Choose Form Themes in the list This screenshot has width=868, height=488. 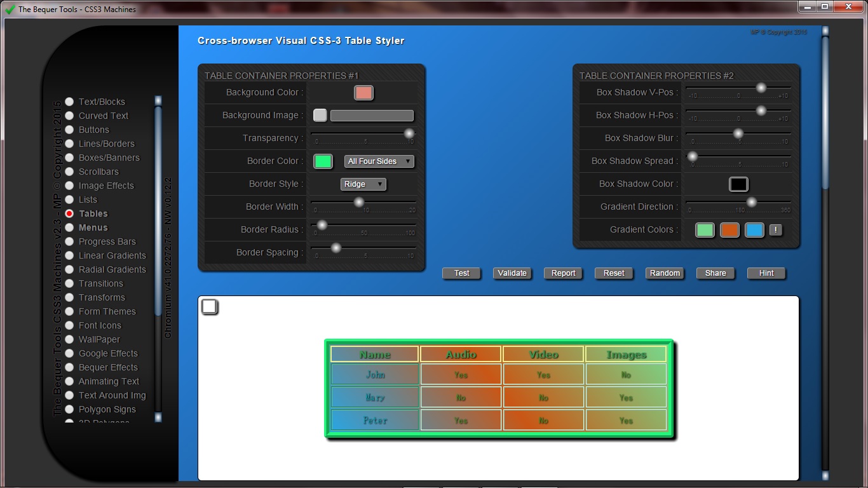coord(69,311)
